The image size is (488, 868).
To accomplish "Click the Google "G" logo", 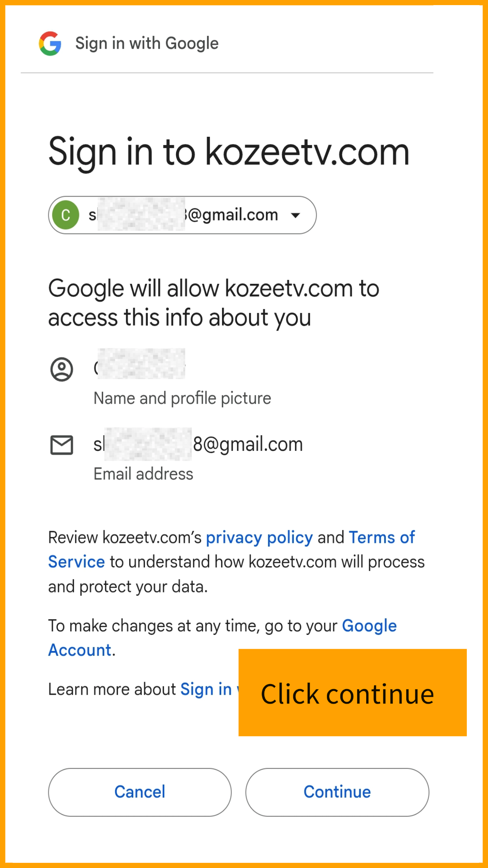I will click(x=50, y=43).
